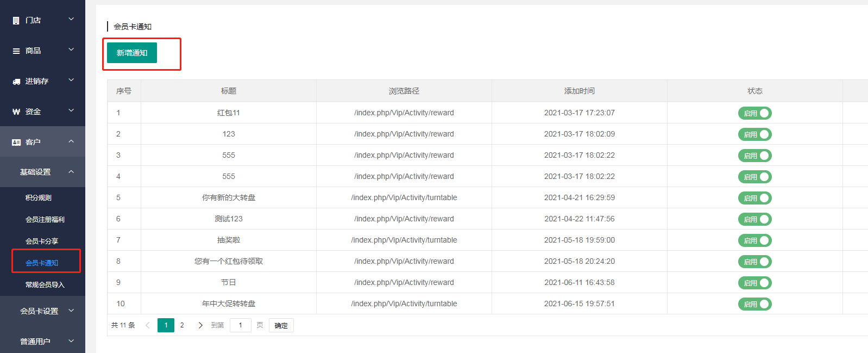Click the page number input field
Screen dimensions: 868x353
241,325
